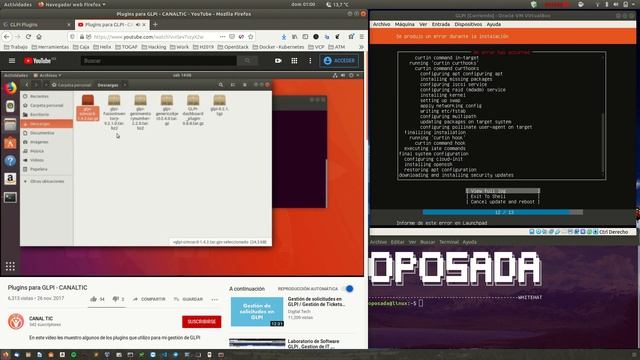Open the YouTube guide hamburger menu
The image size is (640, 360).
pos(12,61)
